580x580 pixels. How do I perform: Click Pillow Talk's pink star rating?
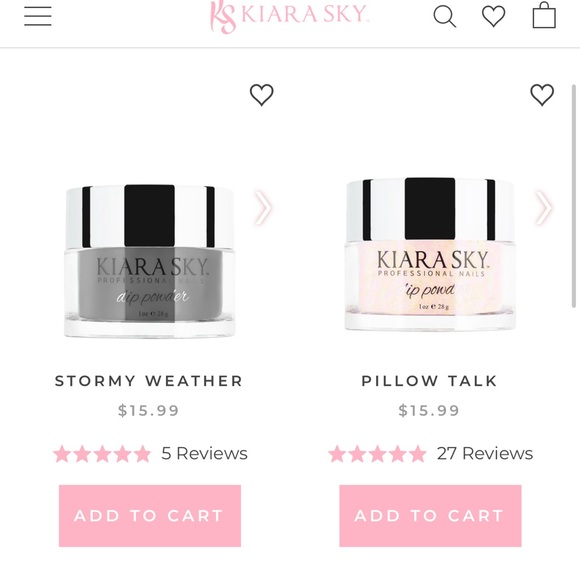377,454
